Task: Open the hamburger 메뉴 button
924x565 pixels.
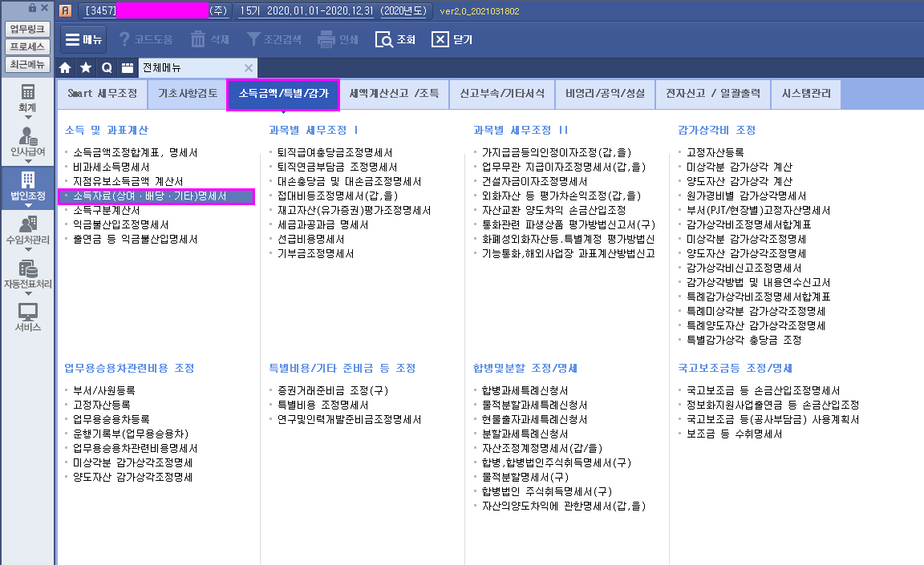Action: point(83,39)
